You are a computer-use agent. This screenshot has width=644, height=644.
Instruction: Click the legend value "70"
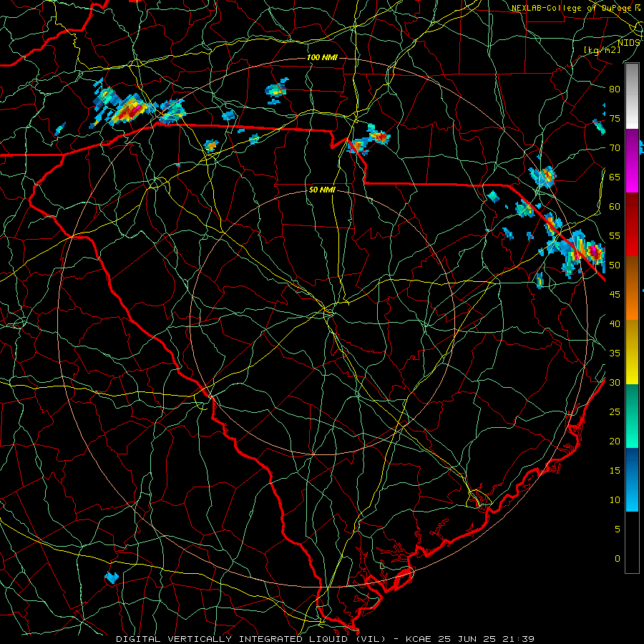click(615, 148)
